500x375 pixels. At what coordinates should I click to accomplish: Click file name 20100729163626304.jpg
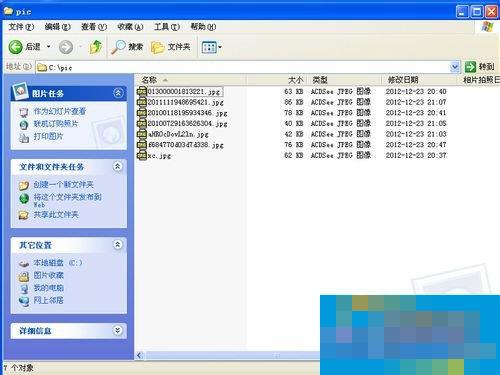[187, 123]
